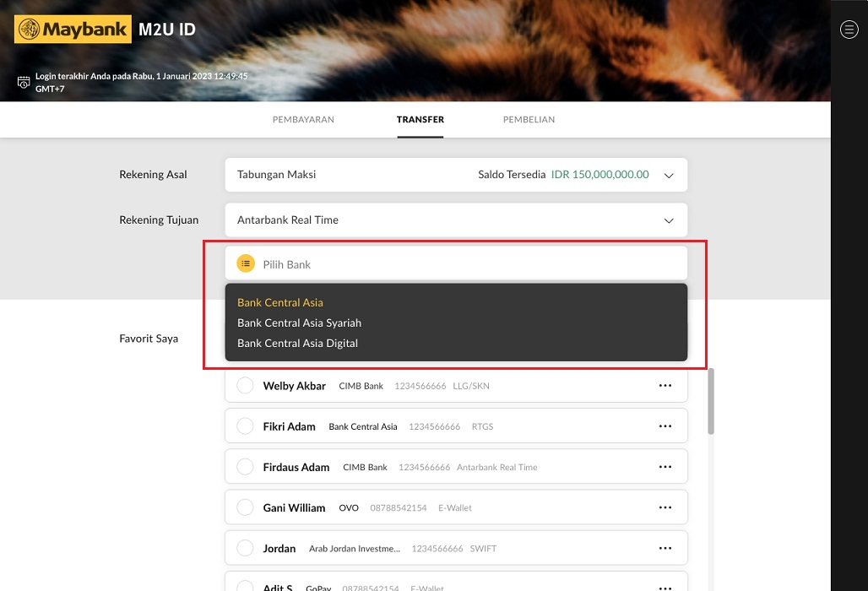Open more options for Gani William
868x591 pixels.
(665, 507)
